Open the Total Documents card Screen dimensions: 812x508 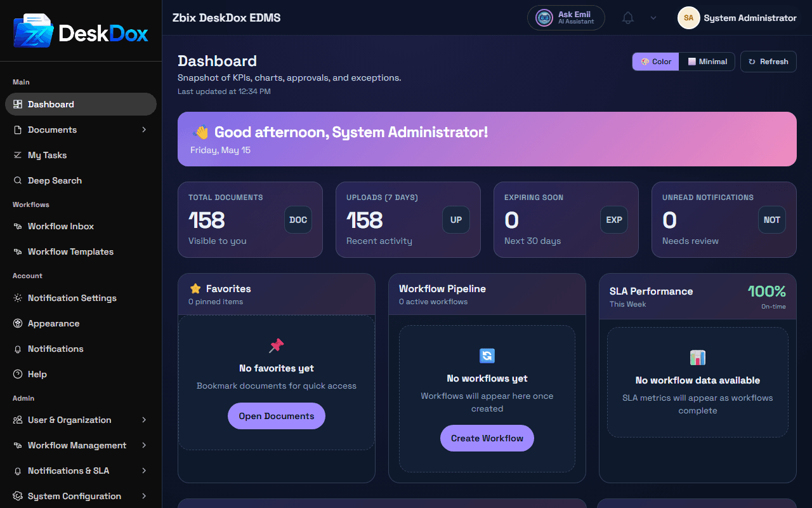point(250,220)
